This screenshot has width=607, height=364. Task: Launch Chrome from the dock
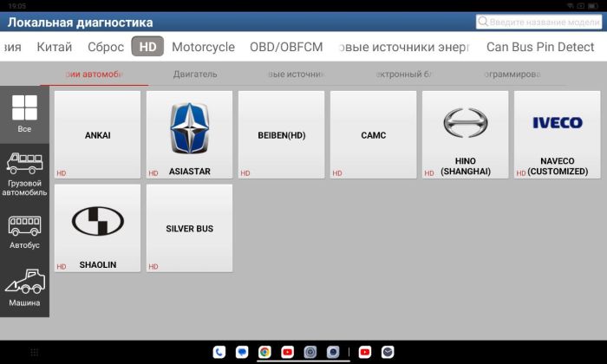pyautogui.click(x=264, y=352)
